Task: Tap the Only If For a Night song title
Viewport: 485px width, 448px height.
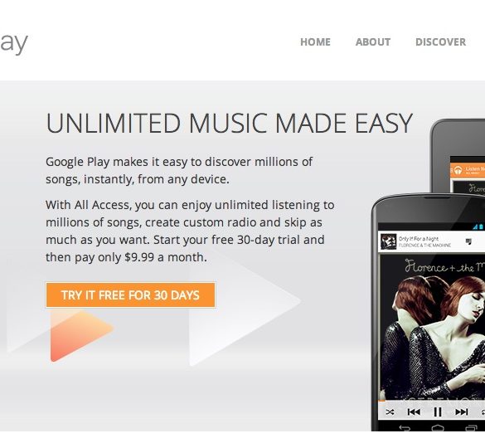Action: tap(419, 239)
